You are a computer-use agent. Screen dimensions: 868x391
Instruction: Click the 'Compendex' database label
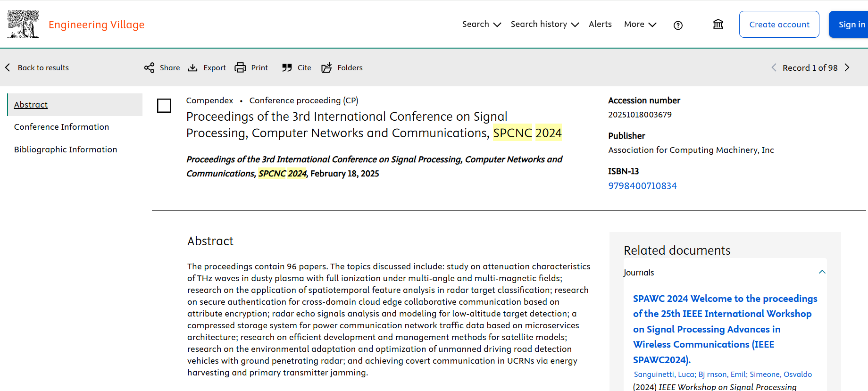[209, 100]
